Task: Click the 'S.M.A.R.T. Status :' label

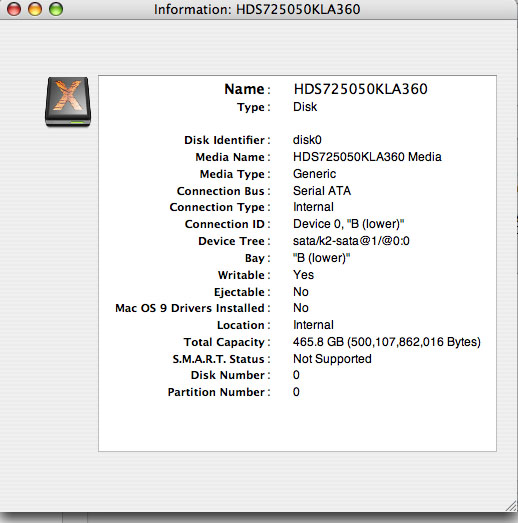Action: click(221, 359)
